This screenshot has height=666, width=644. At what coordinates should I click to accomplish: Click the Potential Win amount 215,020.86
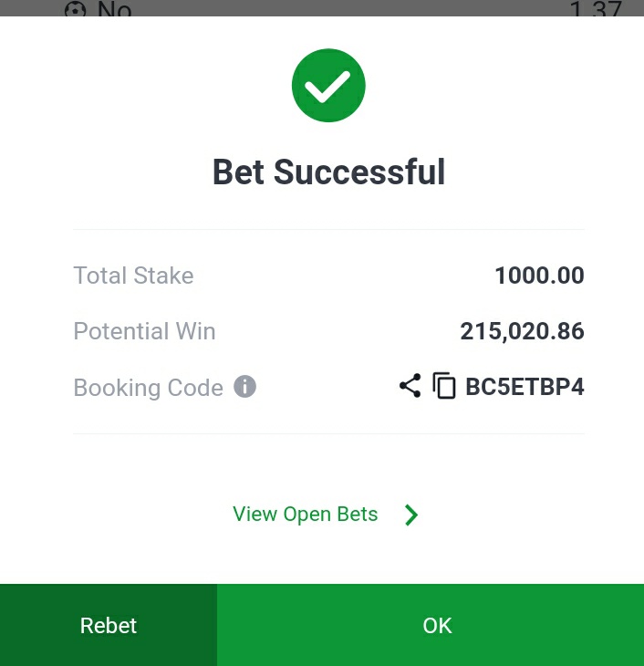click(x=522, y=331)
